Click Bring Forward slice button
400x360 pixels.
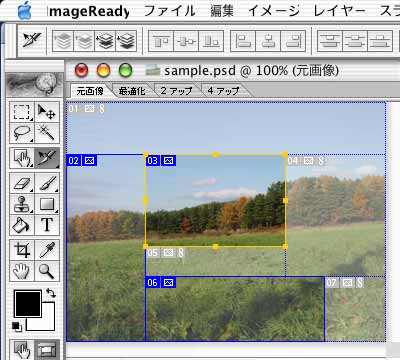pos(84,41)
